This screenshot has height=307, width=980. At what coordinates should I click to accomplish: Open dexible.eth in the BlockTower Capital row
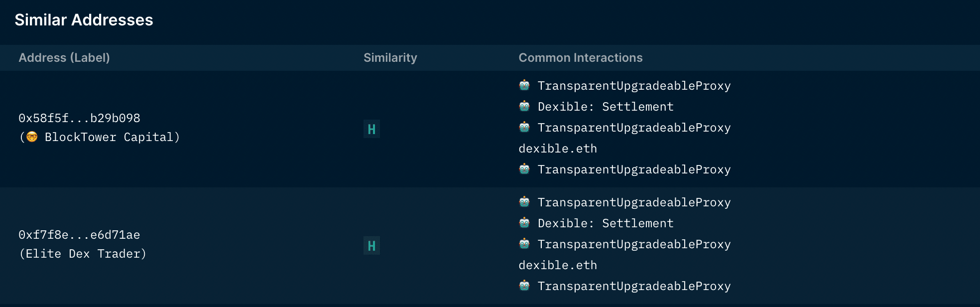pos(558,149)
